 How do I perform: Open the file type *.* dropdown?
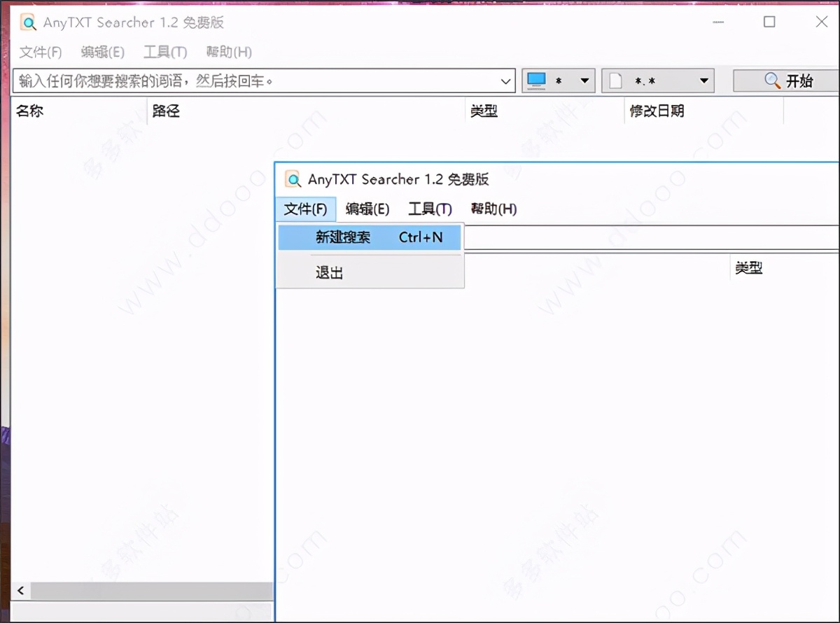(x=658, y=80)
